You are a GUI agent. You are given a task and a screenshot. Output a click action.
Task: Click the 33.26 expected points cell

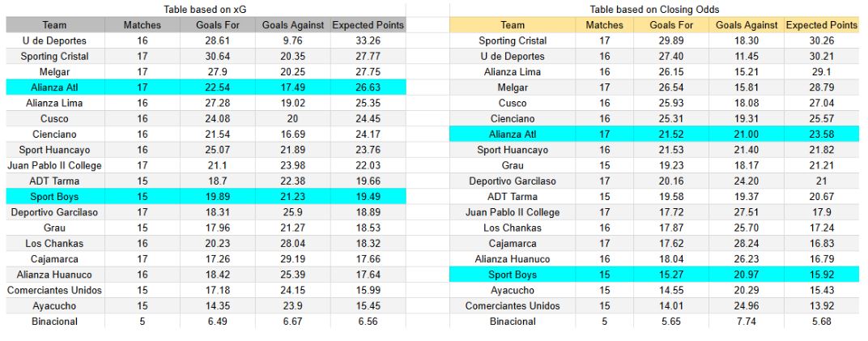point(368,40)
